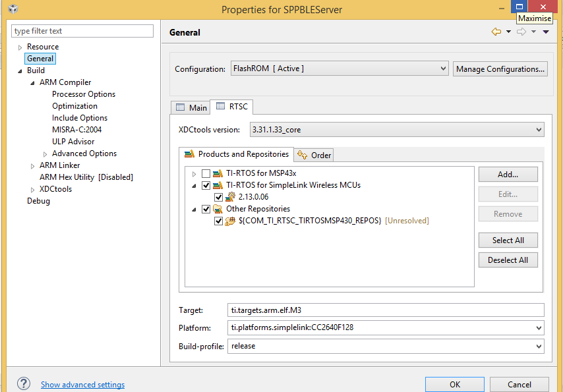Viewport: 563px width, 392px height.
Task: Click Manage Configurations button
Action: 500,69
